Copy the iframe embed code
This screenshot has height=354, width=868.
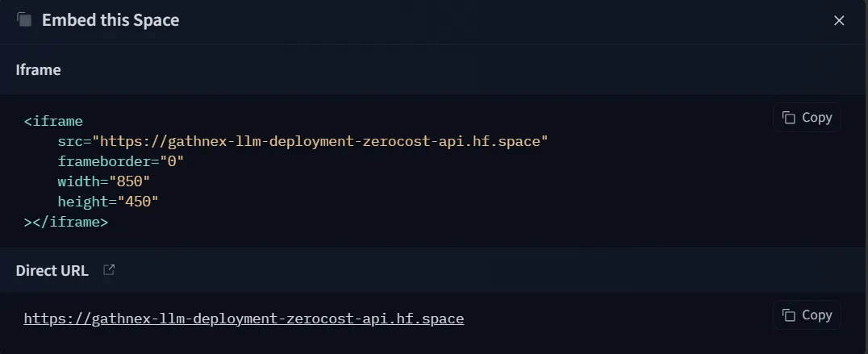pyautogui.click(x=807, y=117)
